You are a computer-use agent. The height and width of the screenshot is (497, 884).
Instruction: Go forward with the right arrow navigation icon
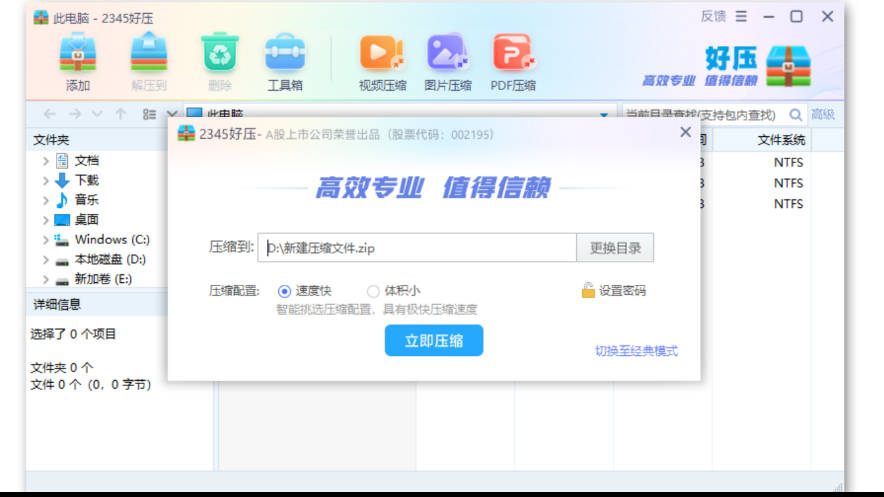coord(74,114)
